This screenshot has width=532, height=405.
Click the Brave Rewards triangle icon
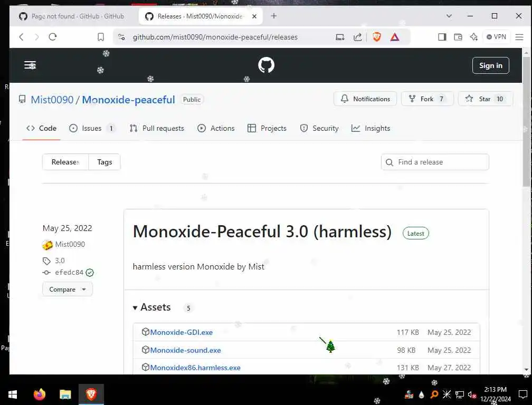click(395, 37)
